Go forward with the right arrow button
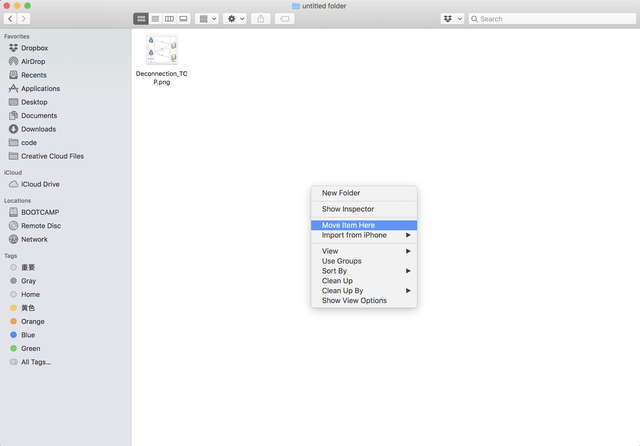 tap(24, 19)
